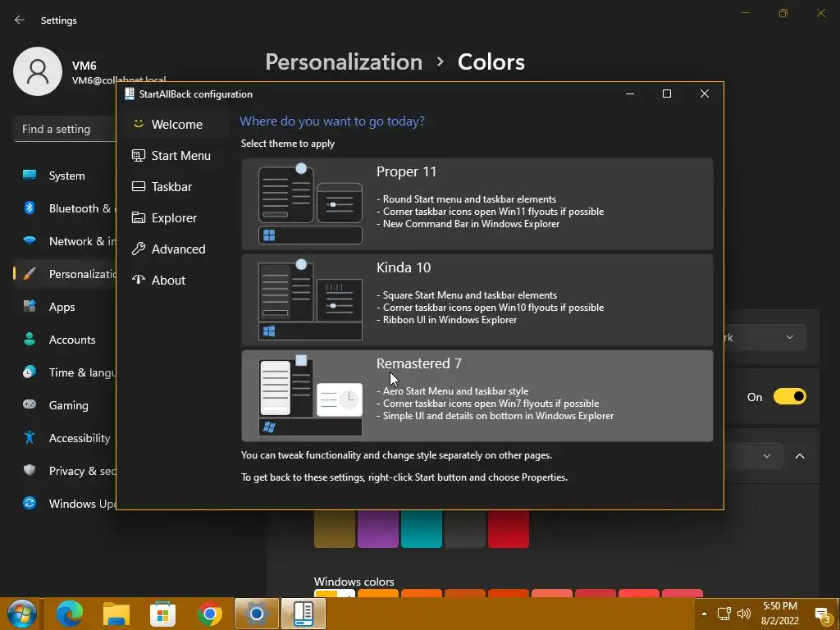The height and width of the screenshot is (630, 840).
Task: Turn off the yellow On toggle in Settings
Action: click(790, 396)
